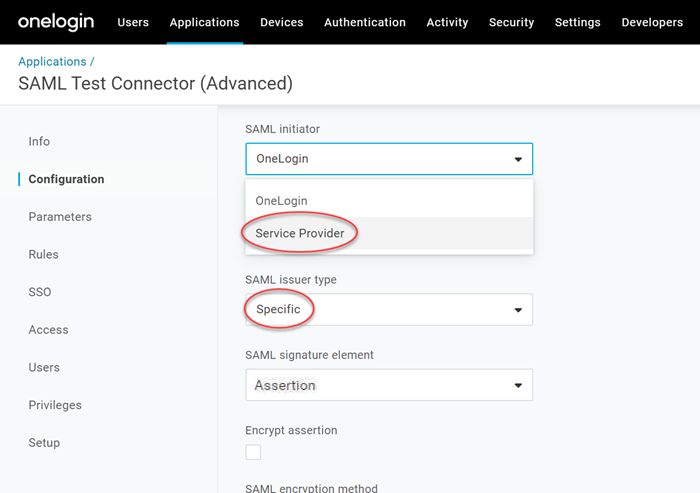Switch to the Info tab
Screen dimensions: 700x493
[39, 142]
